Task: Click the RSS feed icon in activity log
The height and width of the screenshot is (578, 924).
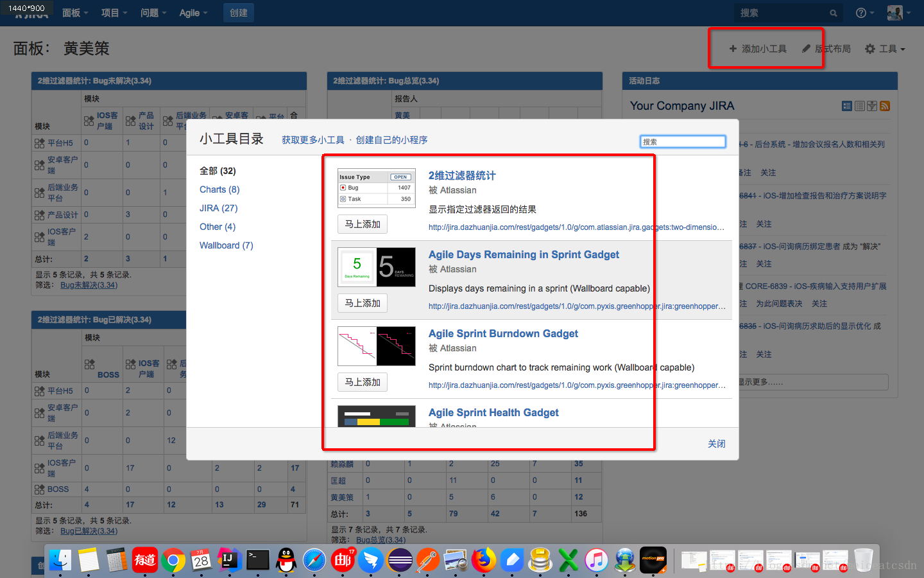Action: [885, 106]
